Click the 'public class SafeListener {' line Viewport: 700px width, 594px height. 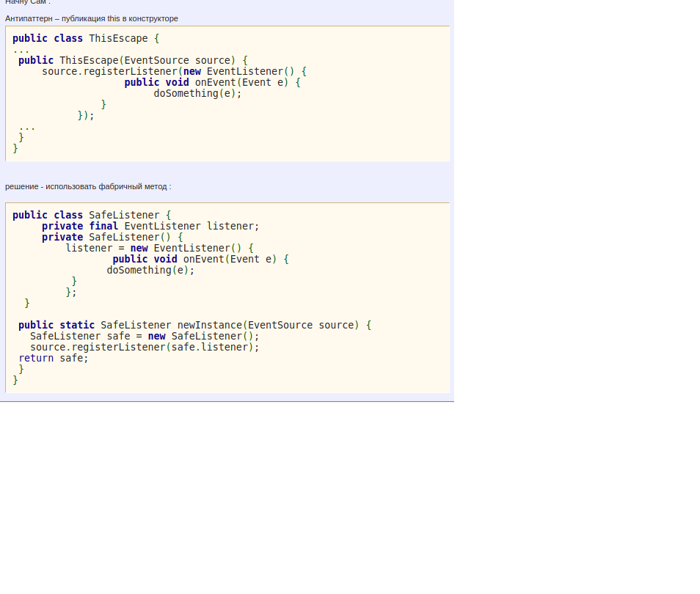point(92,215)
